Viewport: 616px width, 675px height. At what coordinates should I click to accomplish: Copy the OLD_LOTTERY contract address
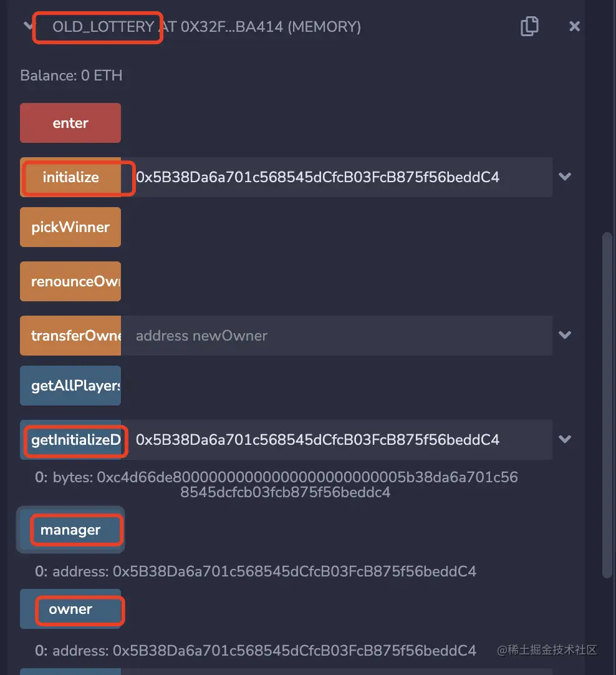[x=529, y=26]
